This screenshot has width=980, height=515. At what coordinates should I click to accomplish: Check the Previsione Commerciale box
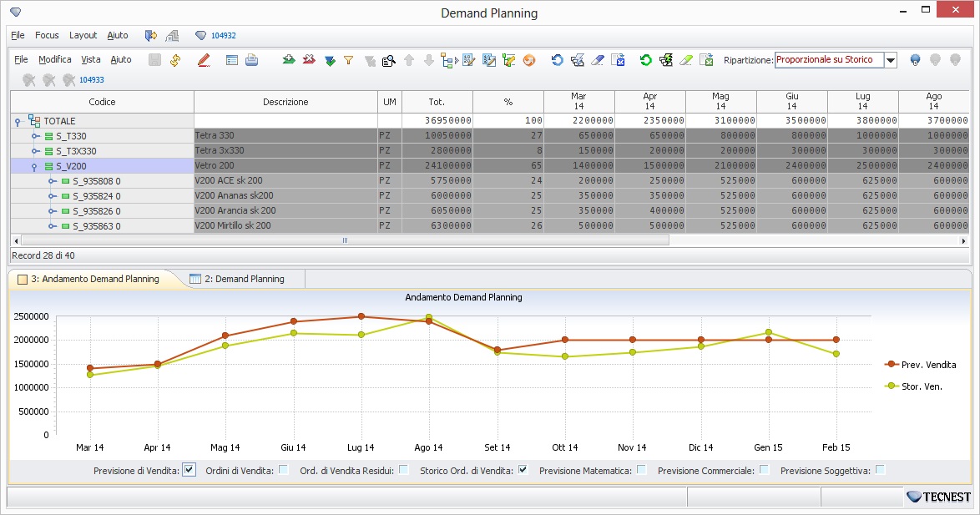tap(764, 469)
